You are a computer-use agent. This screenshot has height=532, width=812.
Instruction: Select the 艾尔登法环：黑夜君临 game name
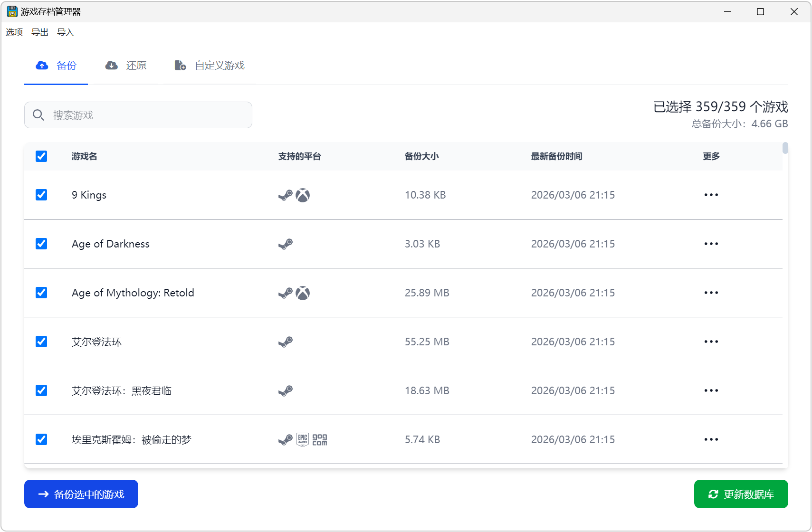coord(122,390)
